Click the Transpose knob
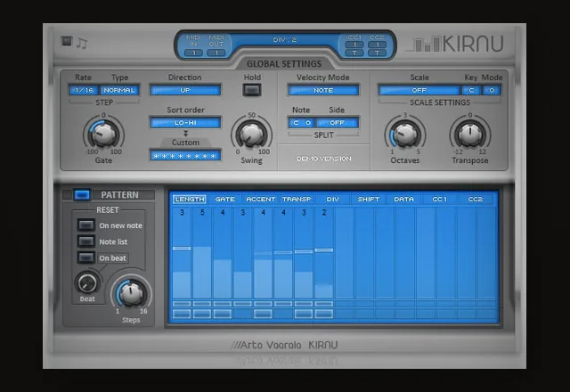Image resolution: width=570 pixels, height=392 pixels. 470,134
